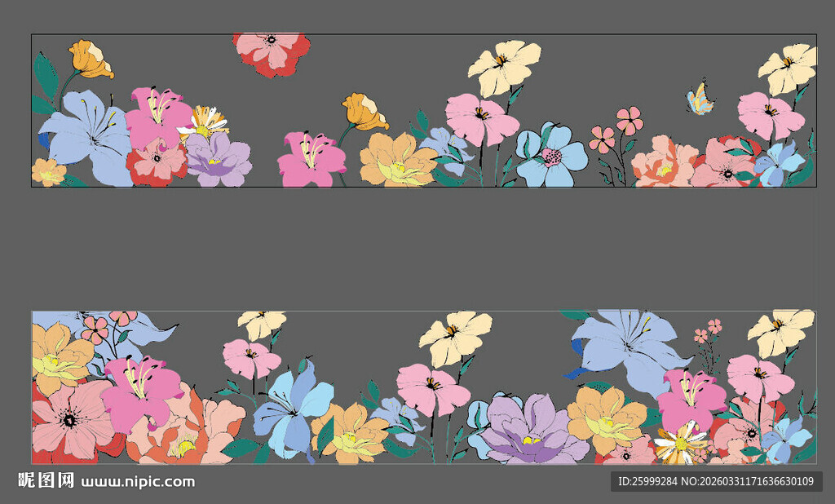835x504 pixels.
Task: Select the top floral banner artwork
Action: point(424,110)
